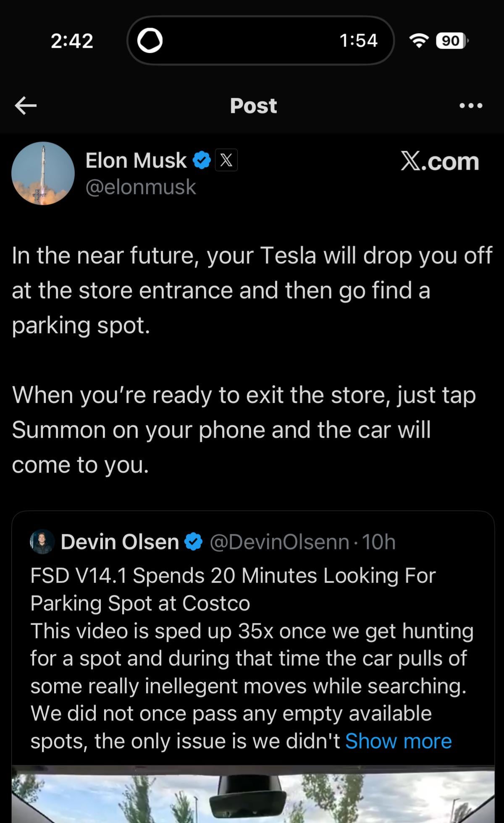504x823 pixels.
Task: Tap the Devin Olsen display name
Action: (x=120, y=542)
